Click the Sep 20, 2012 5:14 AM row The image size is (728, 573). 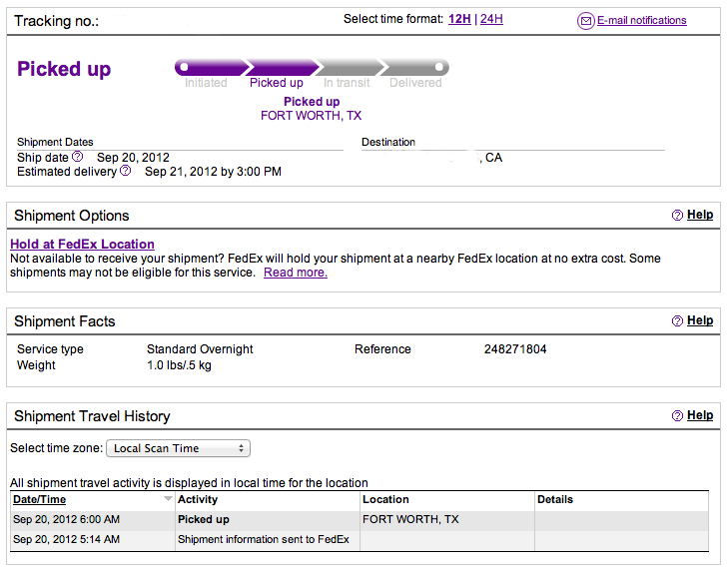[360, 540]
